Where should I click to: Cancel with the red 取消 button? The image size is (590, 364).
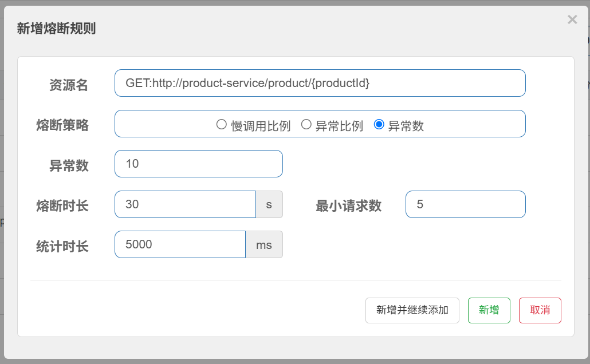(540, 310)
